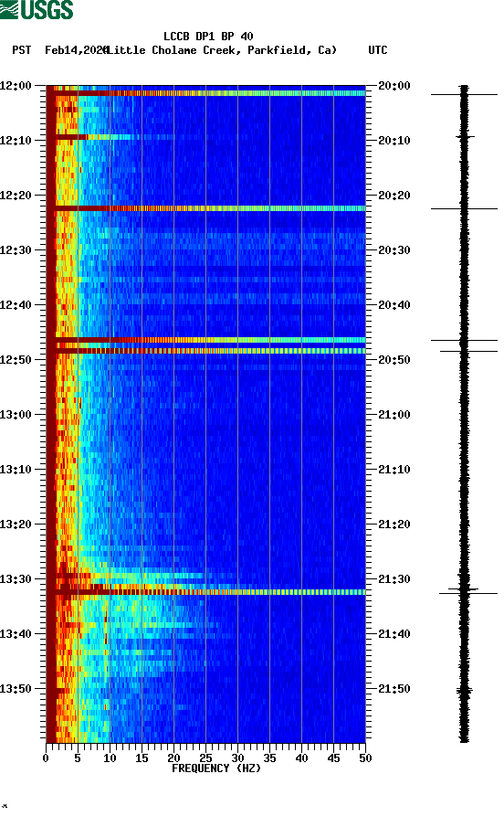Click the 12:40 PST time label
The width and height of the screenshot is (504, 816).
[x=16, y=305]
